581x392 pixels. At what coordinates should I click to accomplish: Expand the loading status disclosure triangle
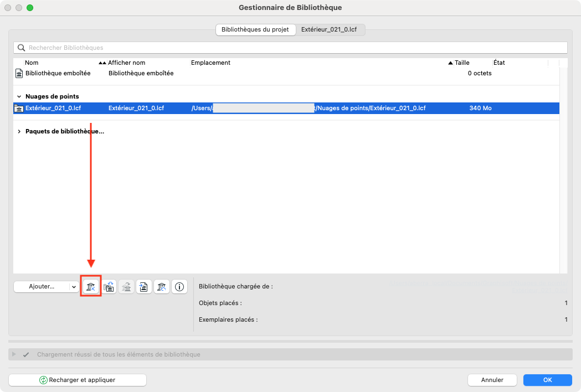tap(14, 354)
